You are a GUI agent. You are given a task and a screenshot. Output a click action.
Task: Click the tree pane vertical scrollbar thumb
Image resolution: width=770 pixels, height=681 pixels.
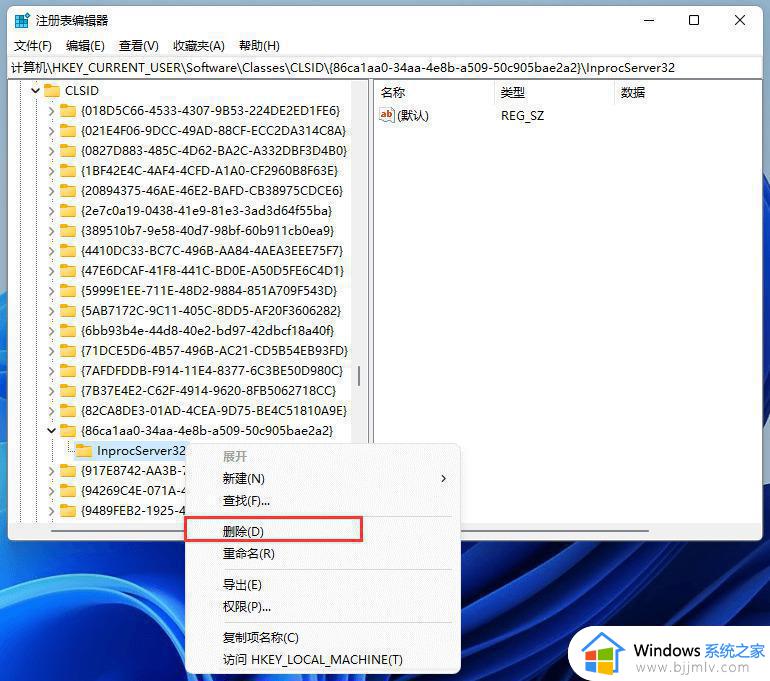[359, 376]
